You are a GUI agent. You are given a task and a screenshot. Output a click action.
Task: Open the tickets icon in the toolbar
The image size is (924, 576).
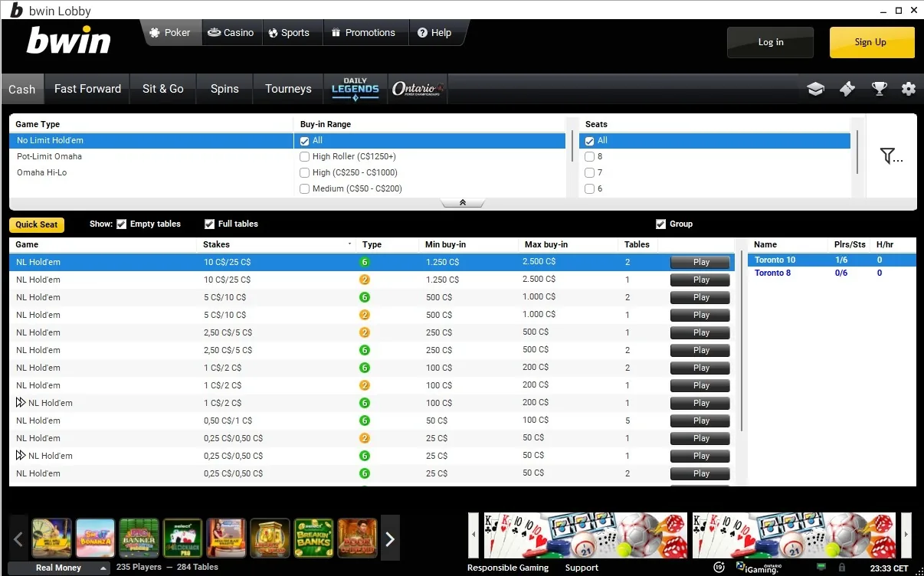point(847,89)
